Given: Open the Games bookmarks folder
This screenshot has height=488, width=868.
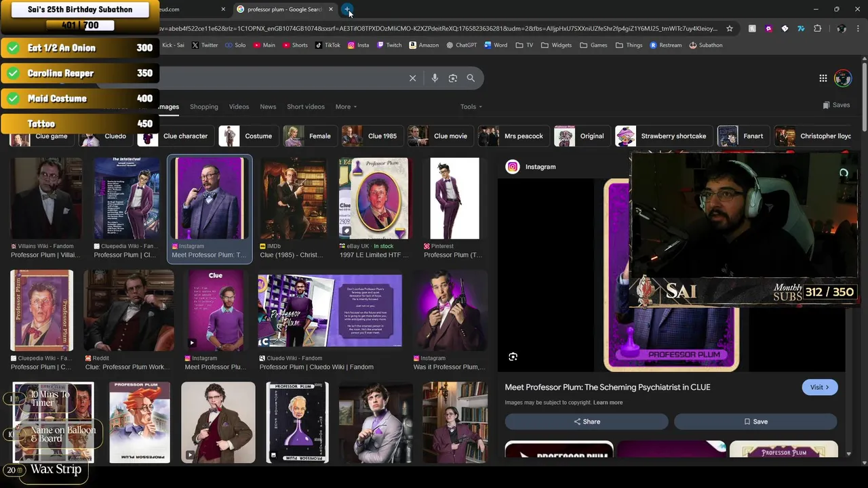Looking at the screenshot, I should coord(593,45).
